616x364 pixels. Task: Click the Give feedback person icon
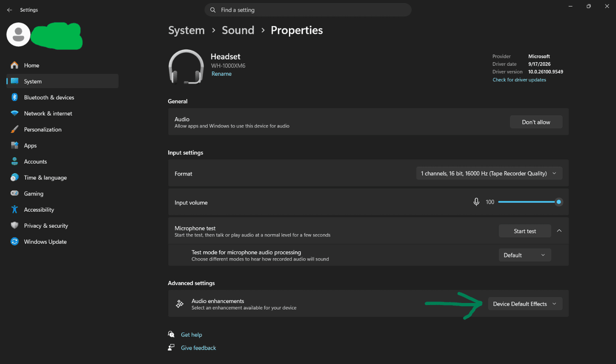tap(171, 348)
